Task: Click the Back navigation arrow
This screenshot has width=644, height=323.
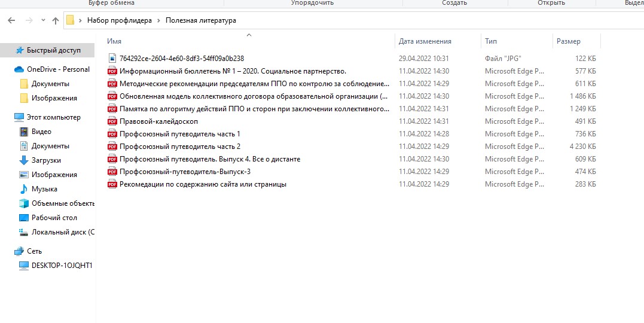Action: [11, 20]
